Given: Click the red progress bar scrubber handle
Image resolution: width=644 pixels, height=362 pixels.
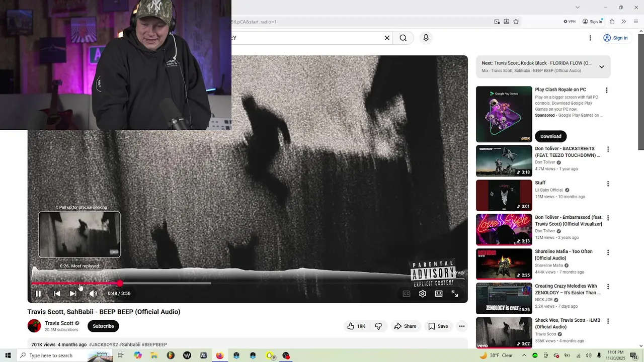Looking at the screenshot, I should tap(120, 284).
